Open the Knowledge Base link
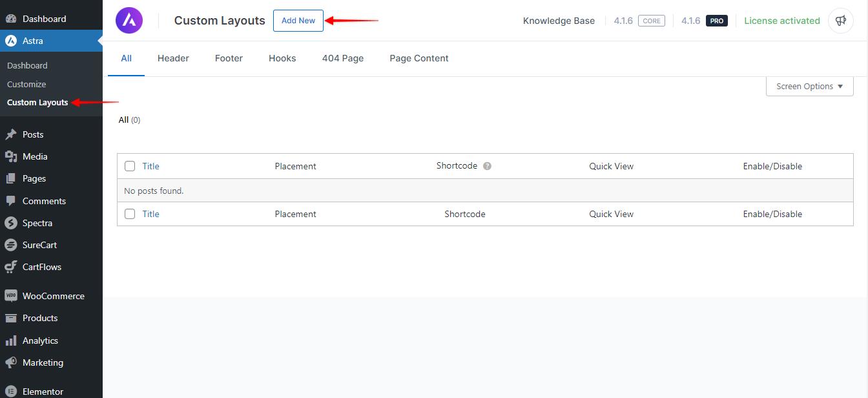868x398 pixels. click(559, 21)
